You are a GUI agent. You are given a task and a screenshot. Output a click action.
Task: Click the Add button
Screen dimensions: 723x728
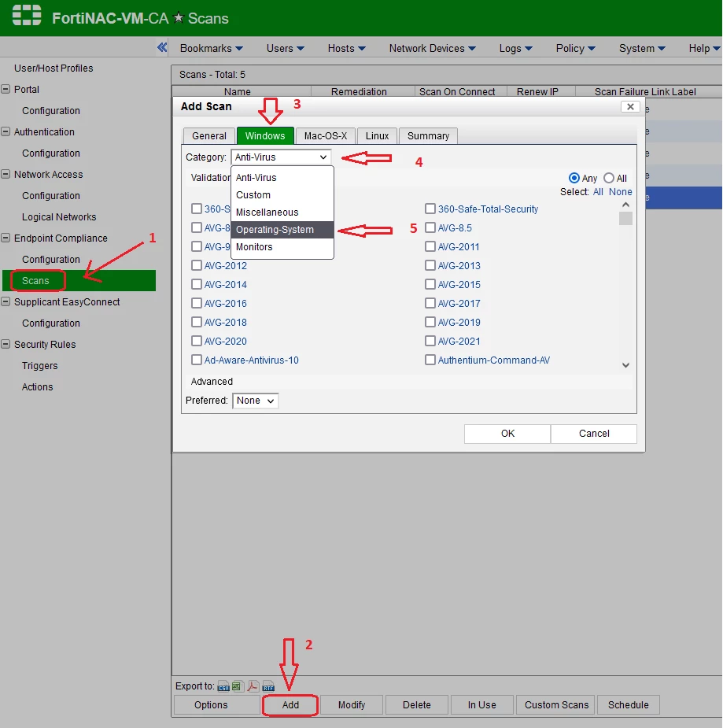pyautogui.click(x=290, y=705)
